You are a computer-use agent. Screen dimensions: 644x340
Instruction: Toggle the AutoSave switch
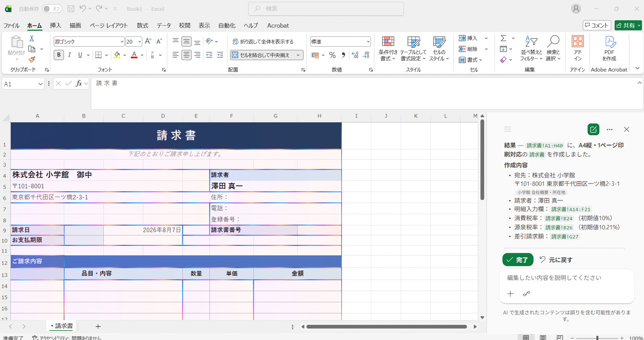(52, 9)
